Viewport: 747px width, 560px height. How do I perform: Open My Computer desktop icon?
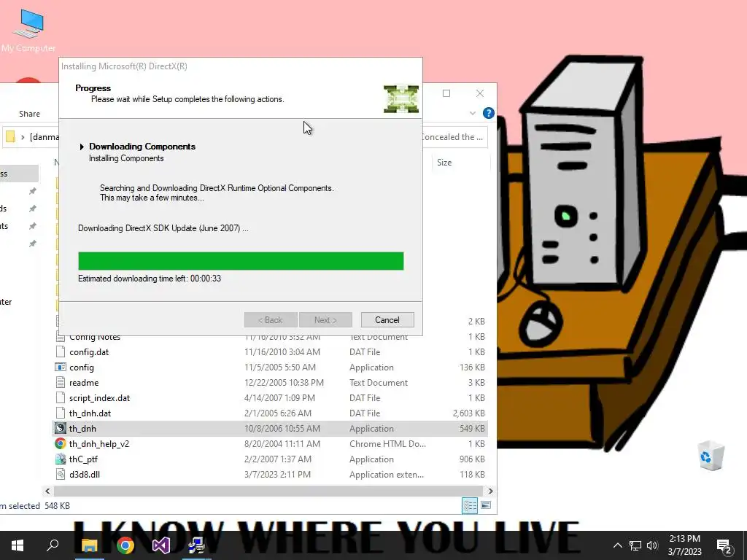28,31
